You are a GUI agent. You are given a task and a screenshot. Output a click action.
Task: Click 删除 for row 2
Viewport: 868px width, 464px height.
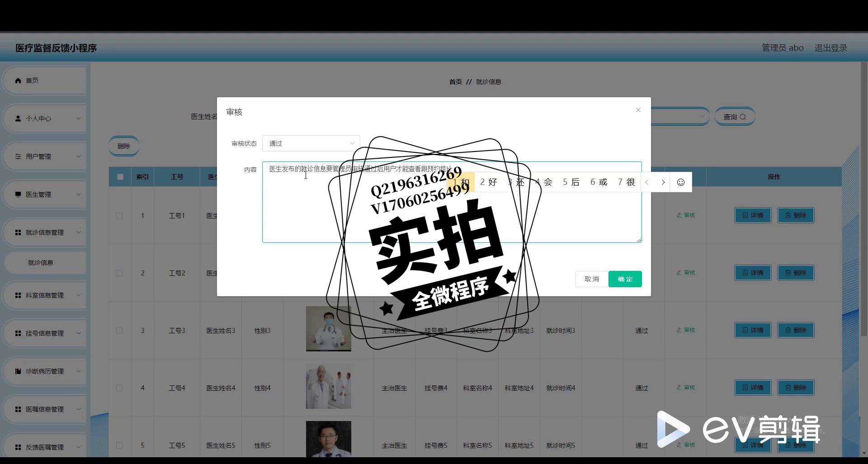[796, 273]
